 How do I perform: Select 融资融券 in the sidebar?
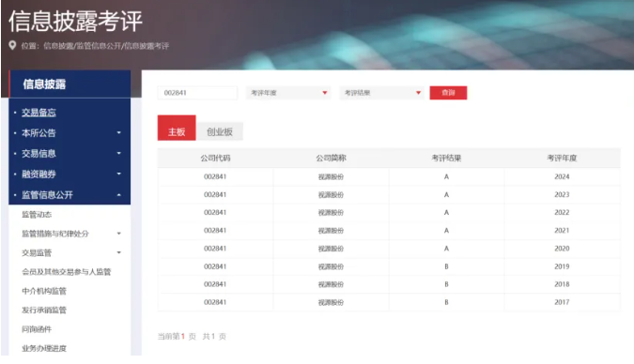coord(39,174)
